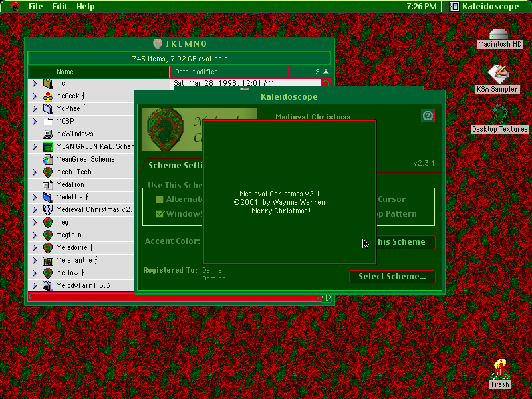
Task: Select the meg shield icon
Action: pos(48,222)
